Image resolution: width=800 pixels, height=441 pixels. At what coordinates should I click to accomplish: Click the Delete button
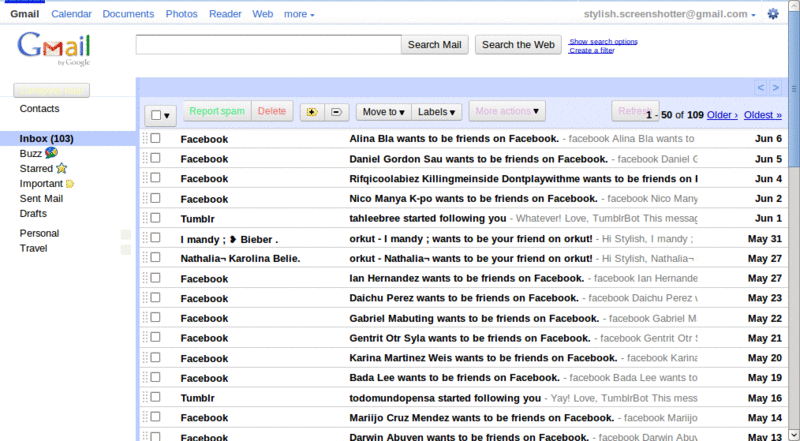(272, 111)
